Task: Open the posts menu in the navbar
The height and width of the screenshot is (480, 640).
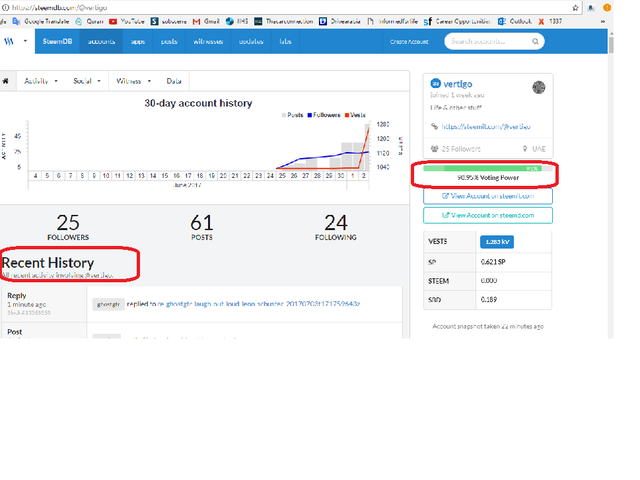Action: (170, 42)
